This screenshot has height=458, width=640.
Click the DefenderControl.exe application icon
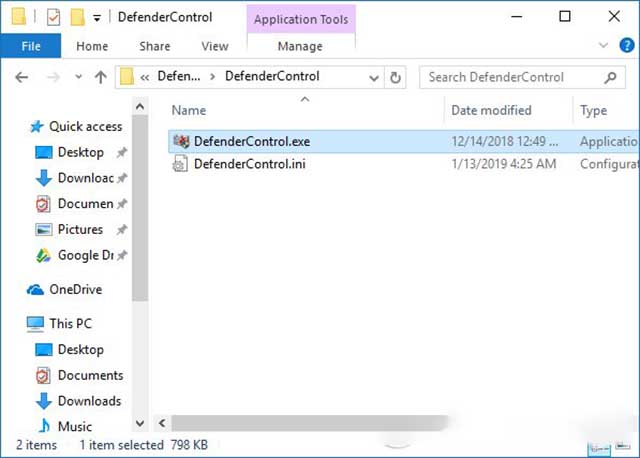tap(181, 141)
